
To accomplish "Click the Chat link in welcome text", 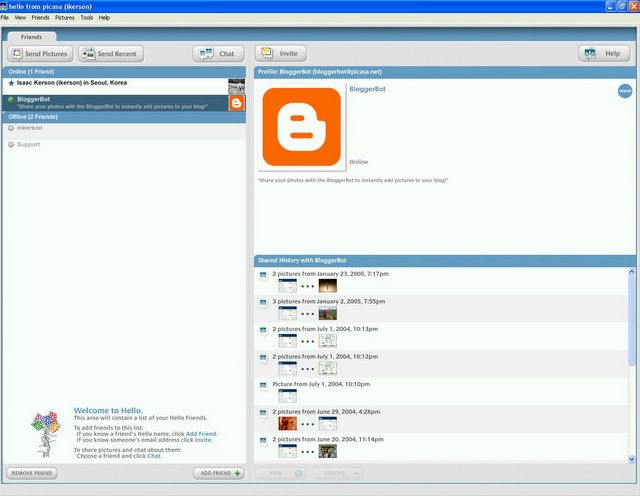I will [x=154, y=456].
